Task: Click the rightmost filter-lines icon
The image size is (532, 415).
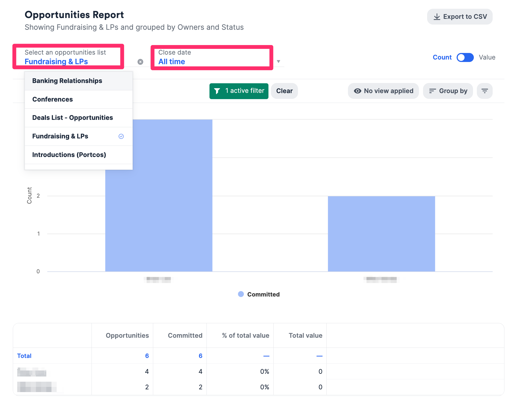Action: coord(485,91)
